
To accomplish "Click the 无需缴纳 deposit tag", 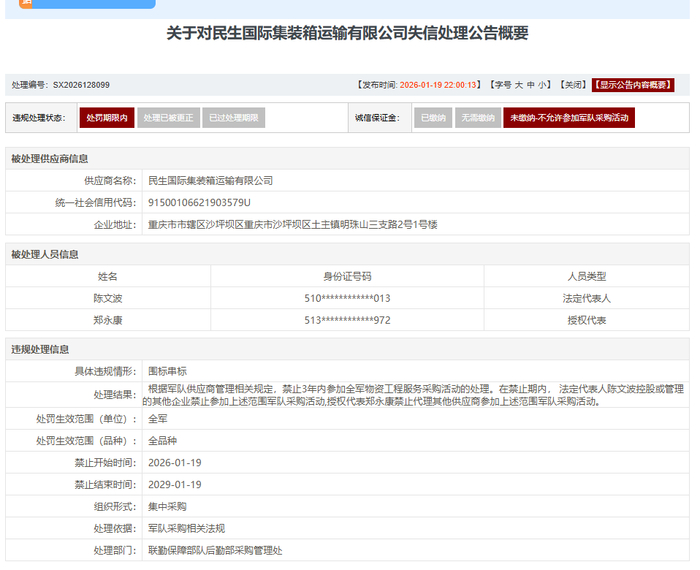I will coord(477,118).
